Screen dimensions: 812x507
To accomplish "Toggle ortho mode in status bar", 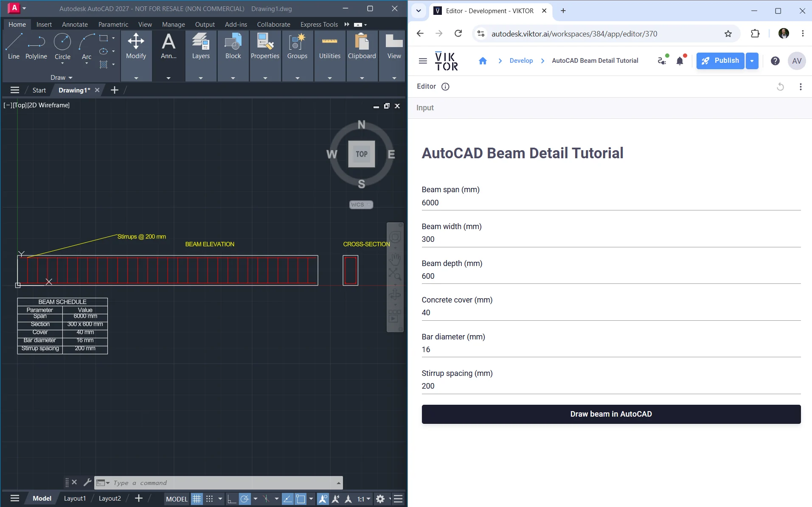I will pyautogui.click(x=232, y=499).
